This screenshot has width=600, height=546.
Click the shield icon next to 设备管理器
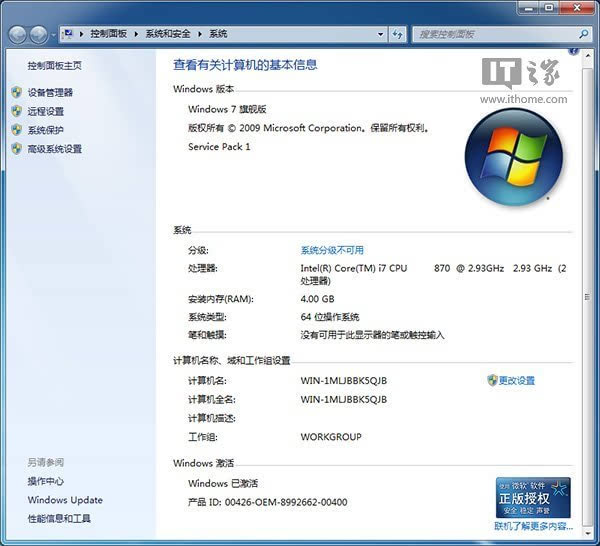[16, 92]
